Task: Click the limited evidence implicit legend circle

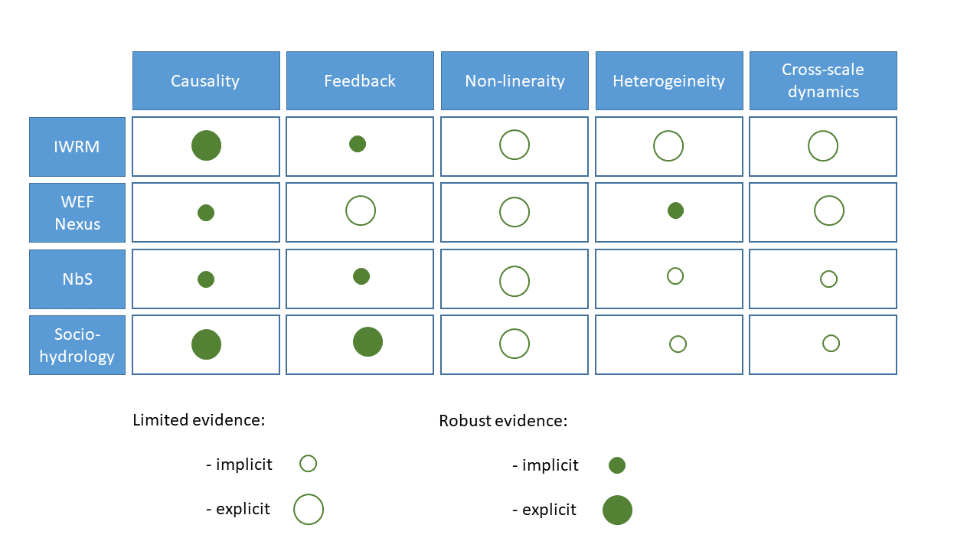Action: pyautogui.click(x=308, y=463)
